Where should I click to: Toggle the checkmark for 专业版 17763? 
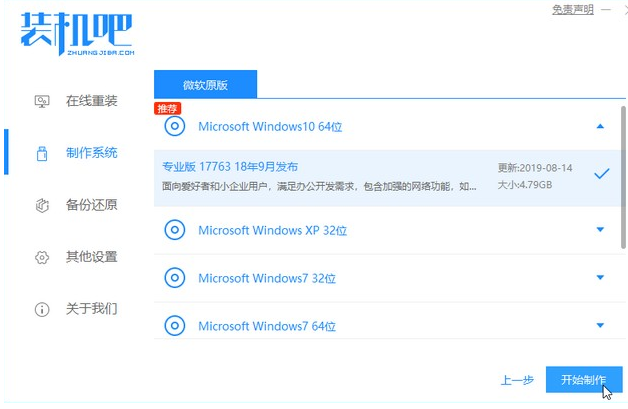pyautogui.click(x=601, y=174)
